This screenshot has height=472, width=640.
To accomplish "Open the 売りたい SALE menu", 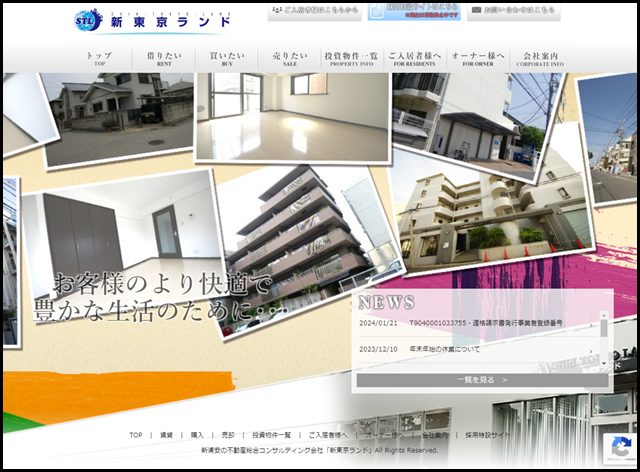I will pyautogui.click(x=290, y=59).
